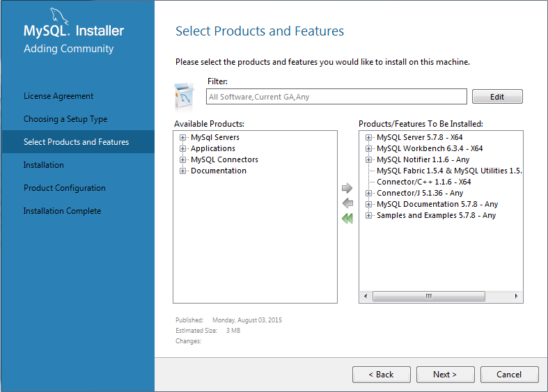The height and width of the screenshot is (392, 548).
Task: Open the Installation step in sidebar
Action: [44, 165]
